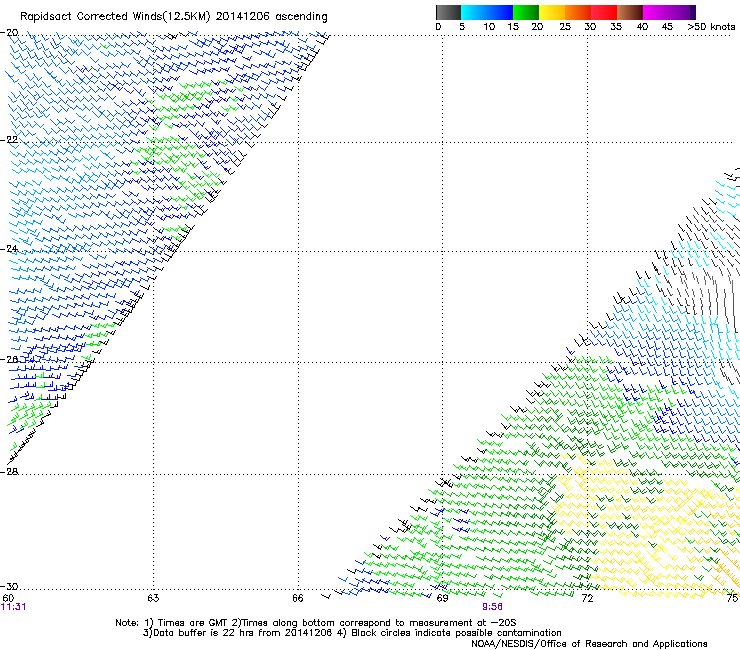Click the legend label '40' under the color bar
740x650 pixels.
coord(642,27)
